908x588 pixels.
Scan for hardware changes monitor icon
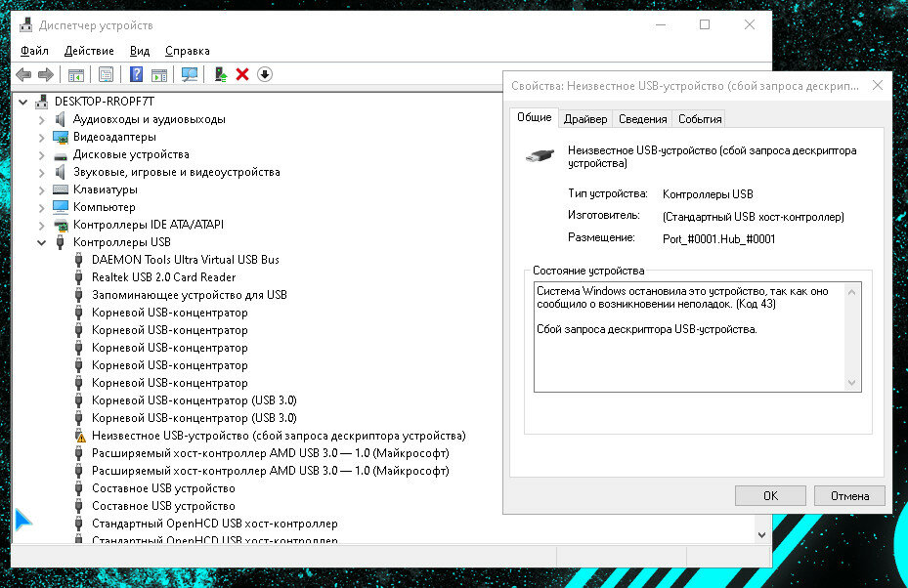coord(190,74)
